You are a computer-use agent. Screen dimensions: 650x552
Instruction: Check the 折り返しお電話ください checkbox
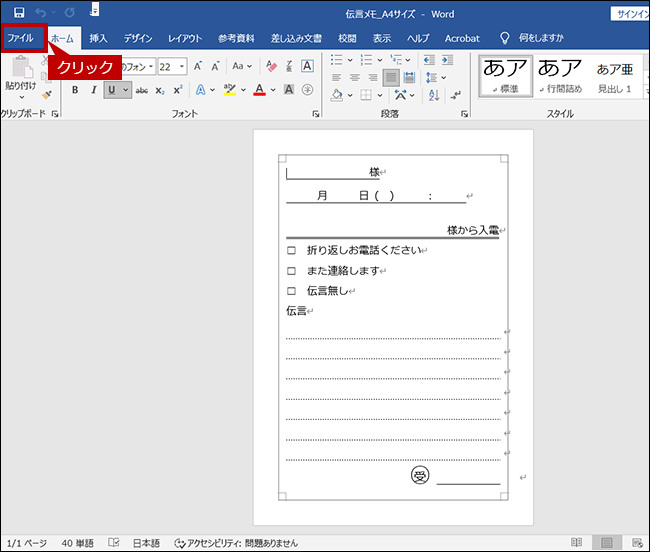pyautogui.click(x=292, y=251)
